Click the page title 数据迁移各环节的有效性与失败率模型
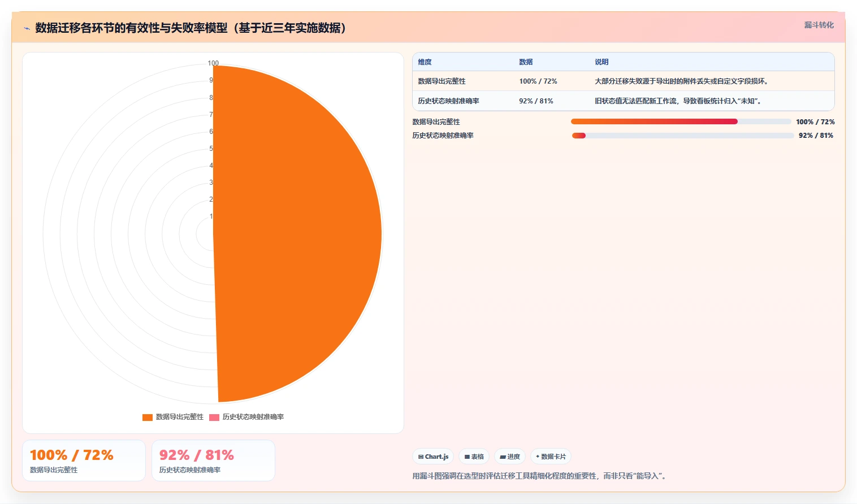Viewport: 857px width, 504px height. pos(191,28)
